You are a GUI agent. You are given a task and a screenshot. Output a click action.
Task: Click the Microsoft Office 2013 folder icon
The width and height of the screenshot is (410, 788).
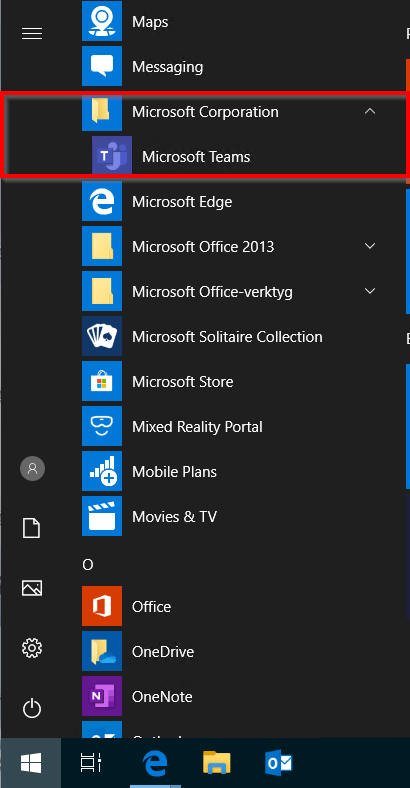[102, 246]
